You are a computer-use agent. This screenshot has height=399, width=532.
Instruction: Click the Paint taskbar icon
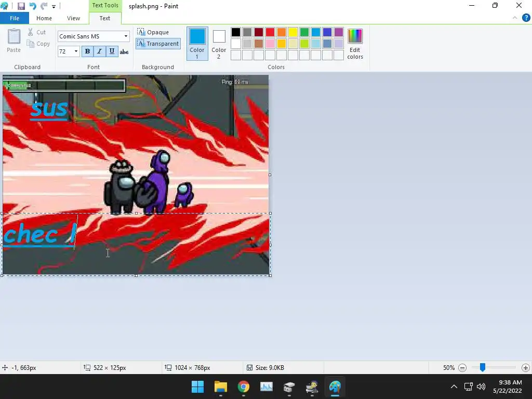(335, 387)
